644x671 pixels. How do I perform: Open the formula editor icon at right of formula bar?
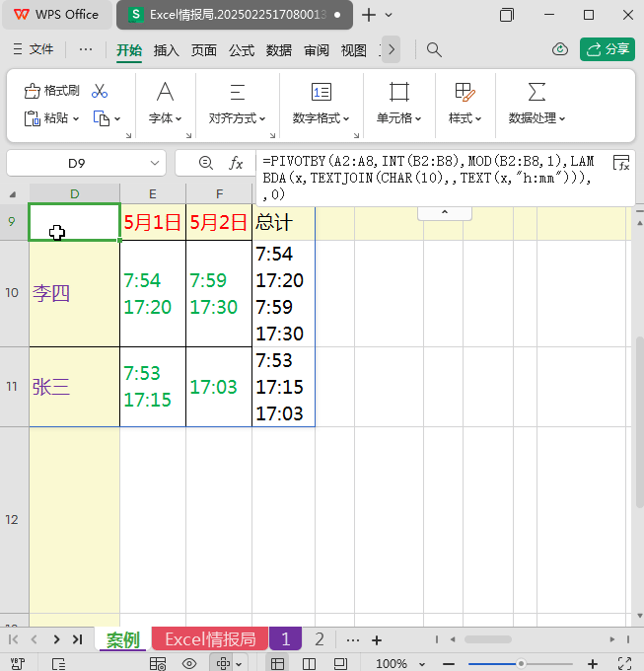pos(621,163)
